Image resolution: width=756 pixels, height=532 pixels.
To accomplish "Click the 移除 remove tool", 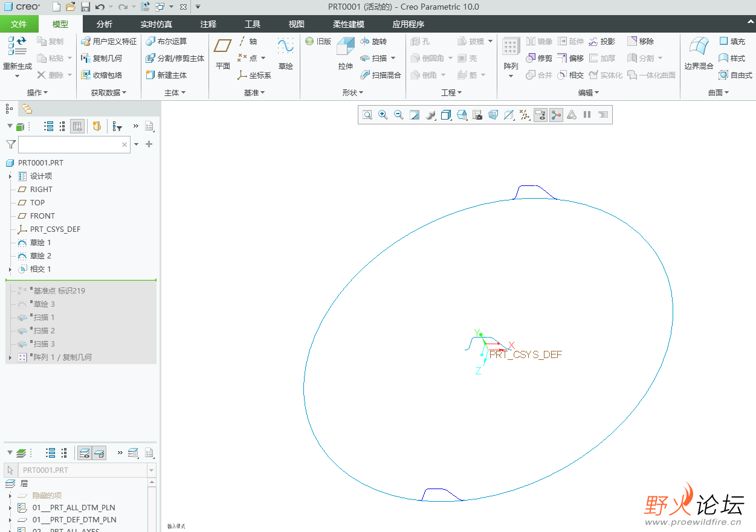I will pos(641,41).
